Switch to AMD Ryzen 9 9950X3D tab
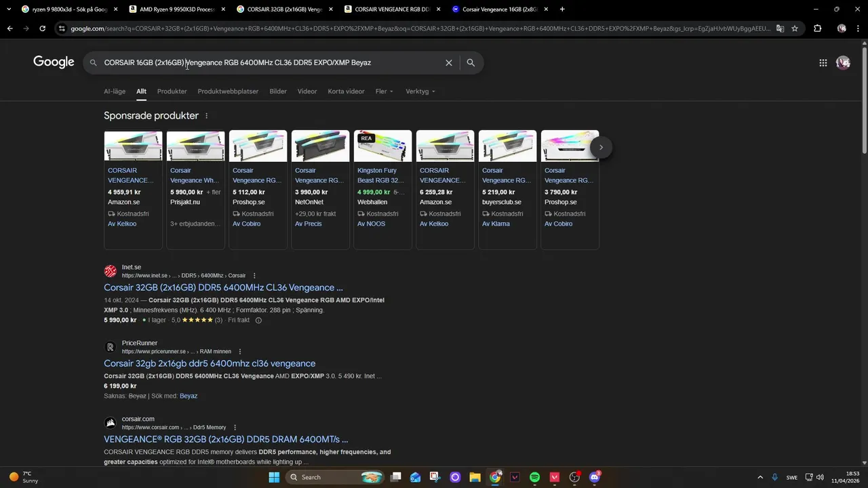Image resolution: width=868 pixels, height=488 pixels. [x=176, y=9]
